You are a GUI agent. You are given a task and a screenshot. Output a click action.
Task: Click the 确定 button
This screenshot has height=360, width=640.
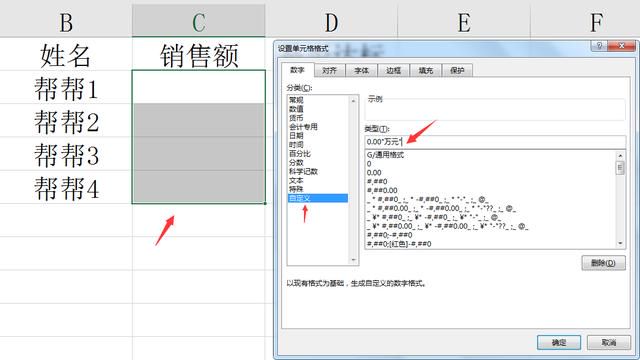(558, 342)
